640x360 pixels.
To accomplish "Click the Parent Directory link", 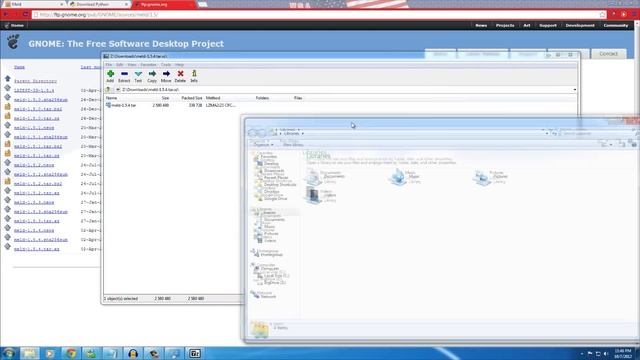I will point(36,81).
